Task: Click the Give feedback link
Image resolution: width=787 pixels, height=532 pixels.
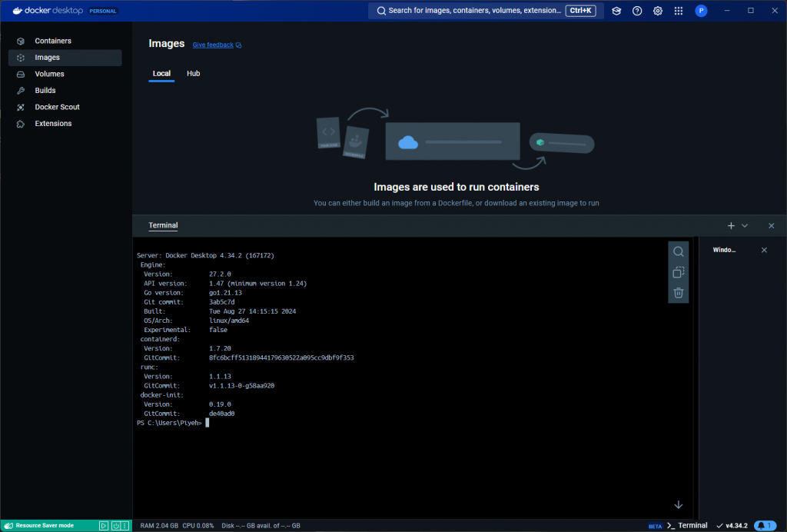Action: tap(213, 45)
